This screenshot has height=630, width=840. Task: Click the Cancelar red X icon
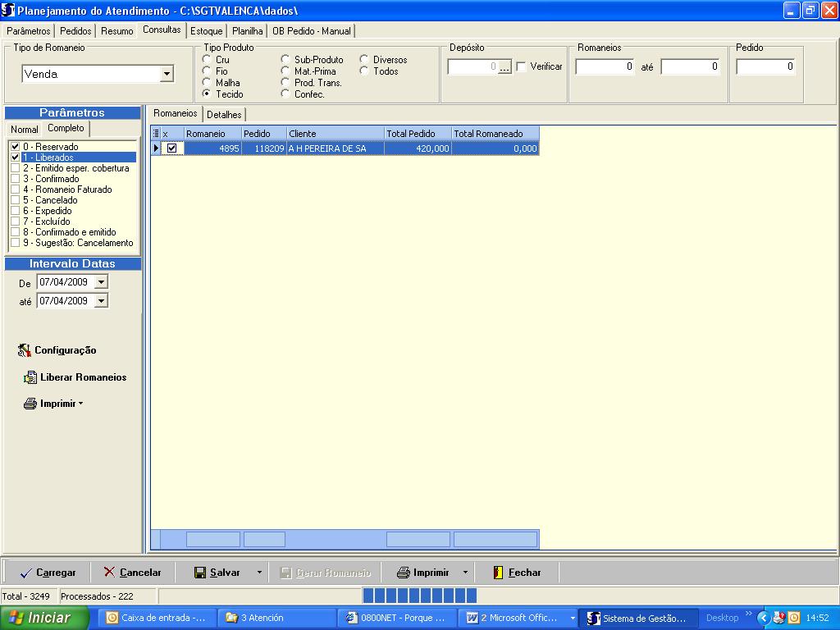pyautogui.click(x=109, y=573)
